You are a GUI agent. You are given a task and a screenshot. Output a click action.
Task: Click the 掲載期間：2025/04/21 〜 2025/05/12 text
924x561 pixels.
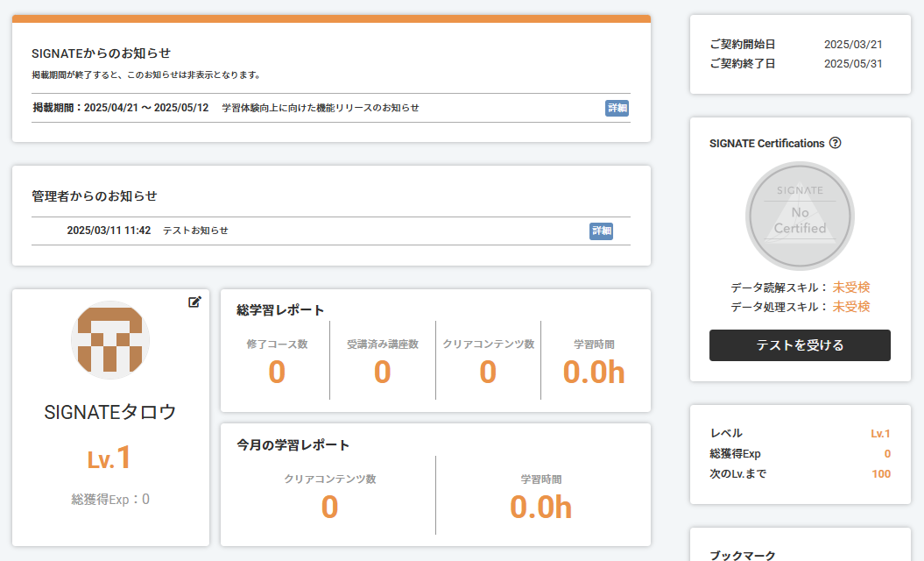[121, 108]
